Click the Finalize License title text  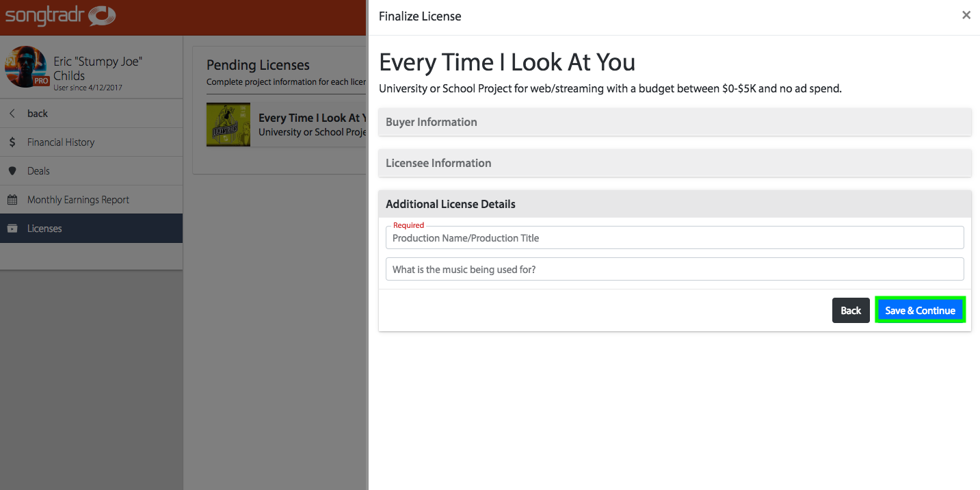click(420, 16)
